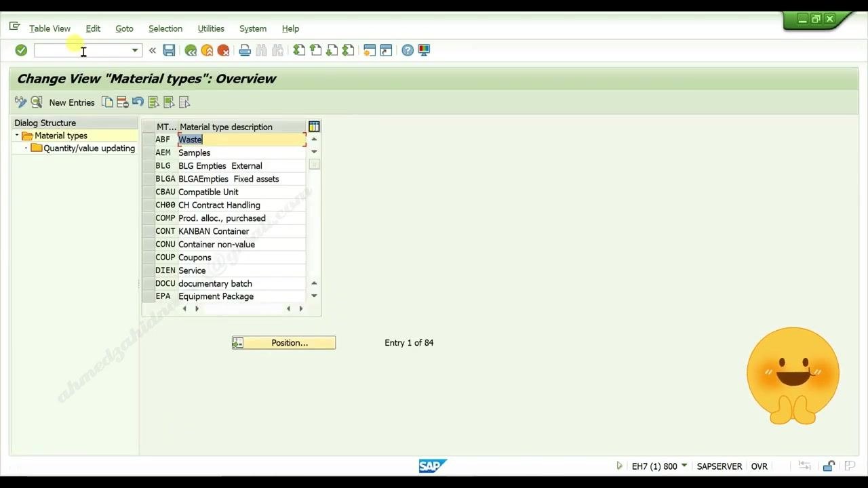
Task: Click inside the command input field
Action: (x=83, y=50)
